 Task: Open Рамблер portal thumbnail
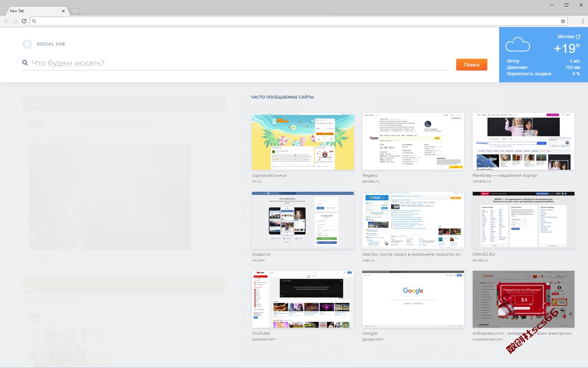click(523, 142)
